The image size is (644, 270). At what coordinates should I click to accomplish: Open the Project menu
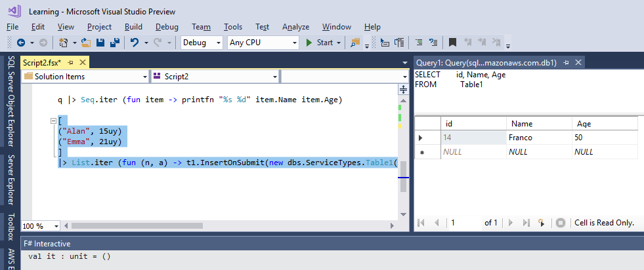(99, 27)
